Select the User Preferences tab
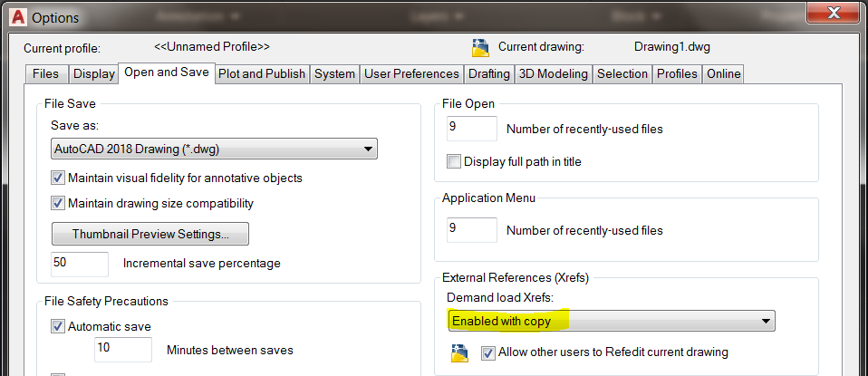The height and width of the screenshot is (376, 868). [x=411, y=74]
